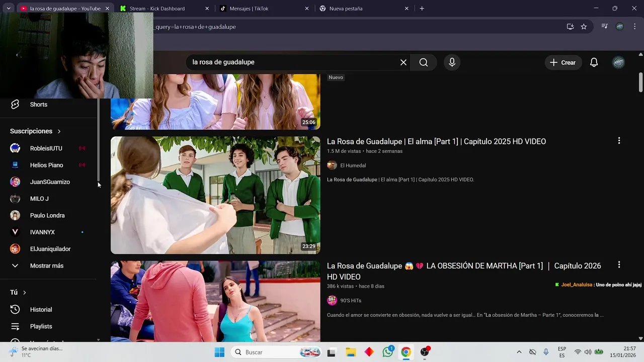Open the Crear menu

tap(563, 62)
